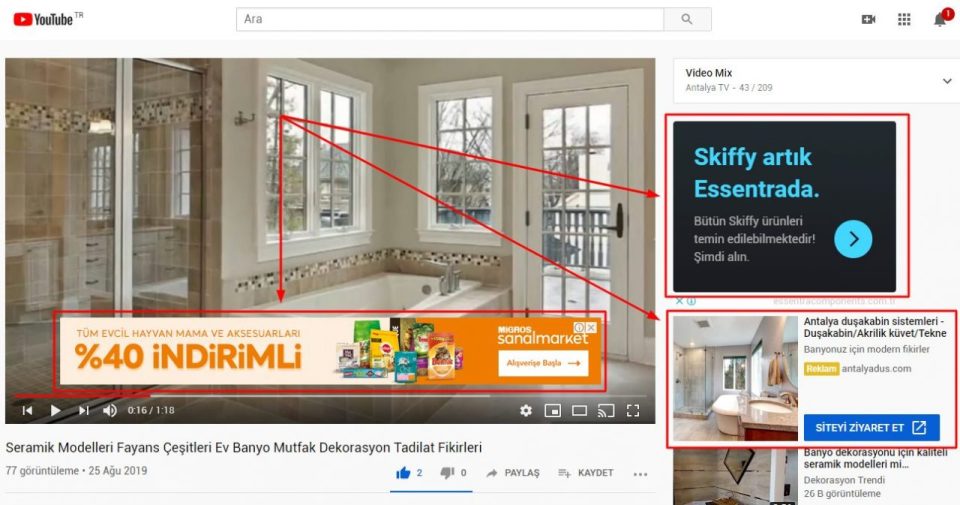Click Alışverişe Başla ad button
The image size is (960, 505).
543,363
